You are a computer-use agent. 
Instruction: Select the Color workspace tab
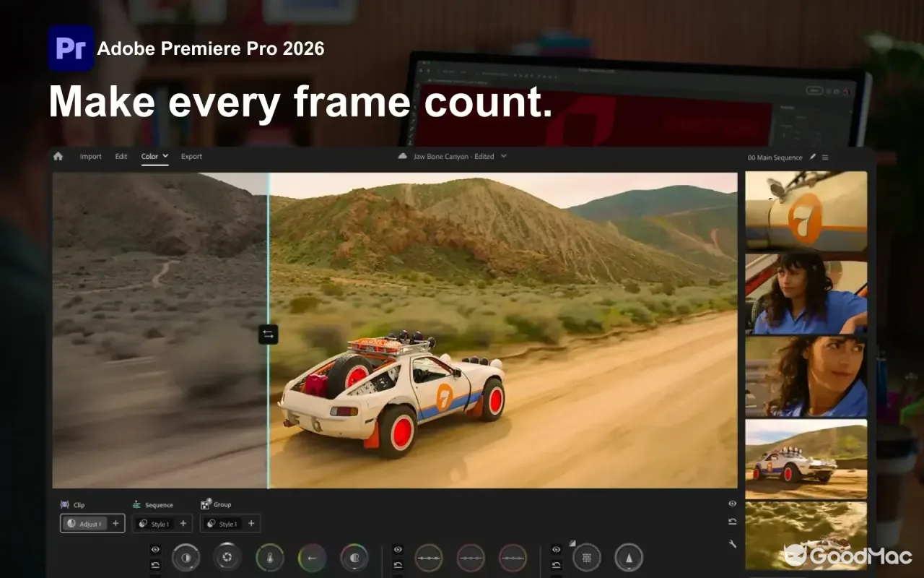149,157
